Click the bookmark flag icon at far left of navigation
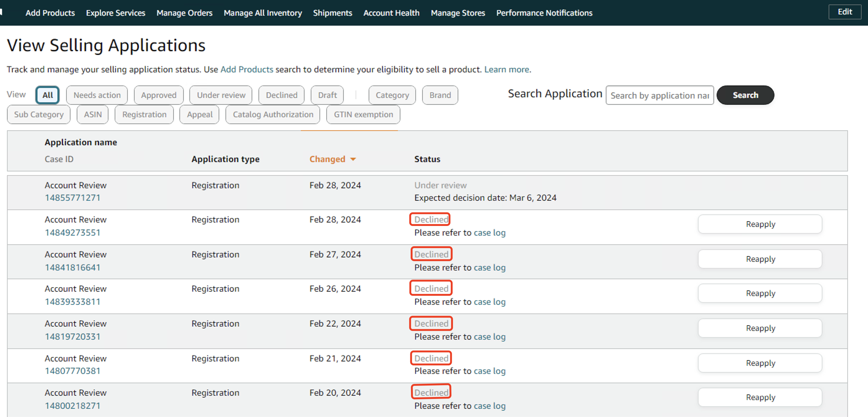This screenshot has height=417, width=868. tap(1, 12)
